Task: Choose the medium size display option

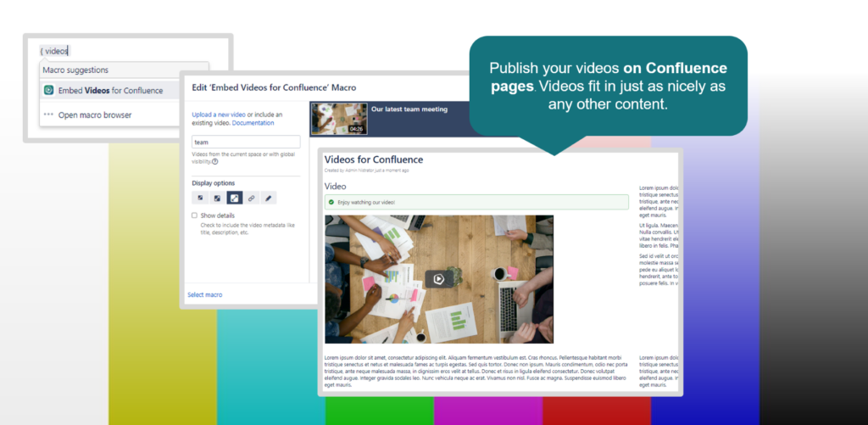Action: point(218,198)
